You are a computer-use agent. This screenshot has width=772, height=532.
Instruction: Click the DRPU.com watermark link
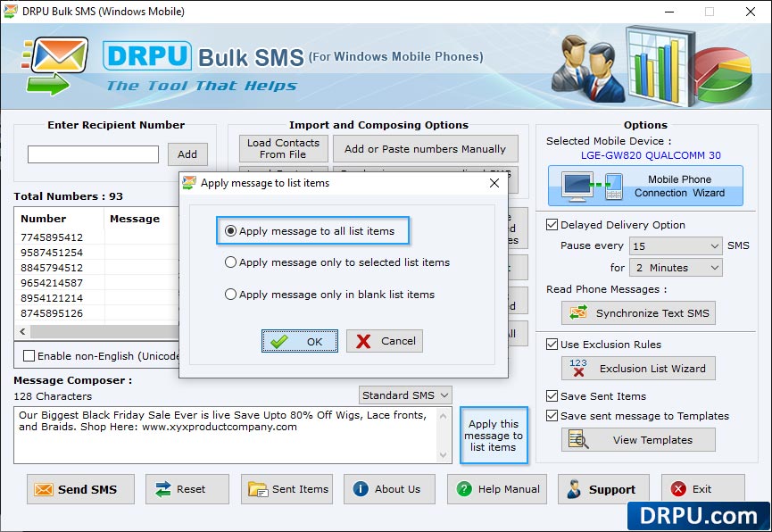[x=699, y=516]
